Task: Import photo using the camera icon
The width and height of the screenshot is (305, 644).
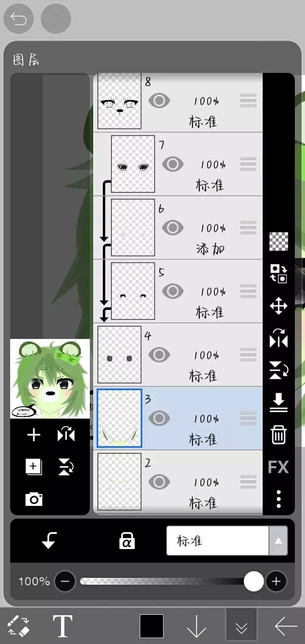Action: point(33,500)
